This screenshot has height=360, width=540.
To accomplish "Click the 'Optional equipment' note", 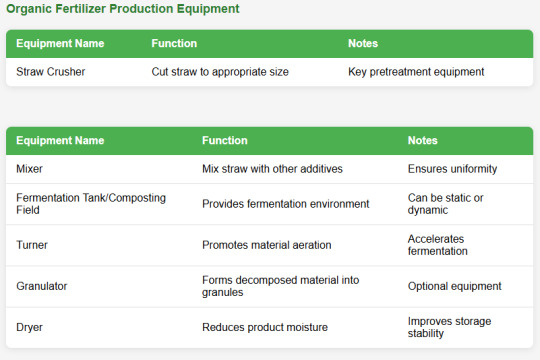I will 454,286.
